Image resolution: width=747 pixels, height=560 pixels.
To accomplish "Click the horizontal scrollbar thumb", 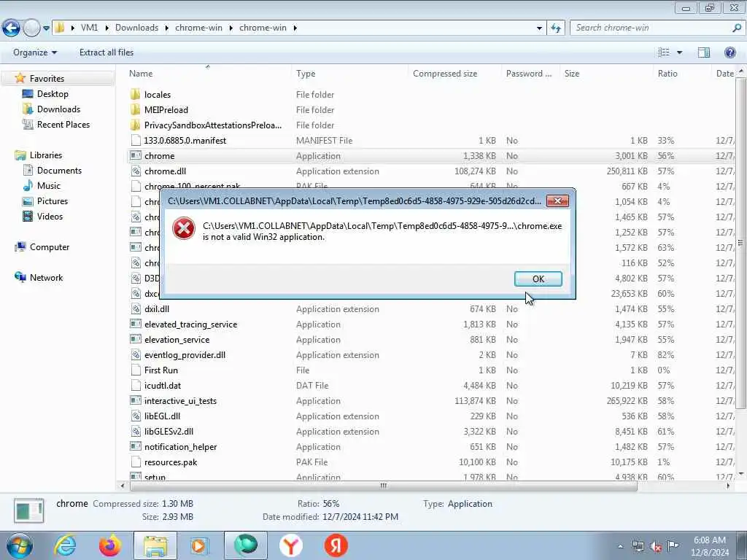I will pyautogui.click(x=384, y=486).
